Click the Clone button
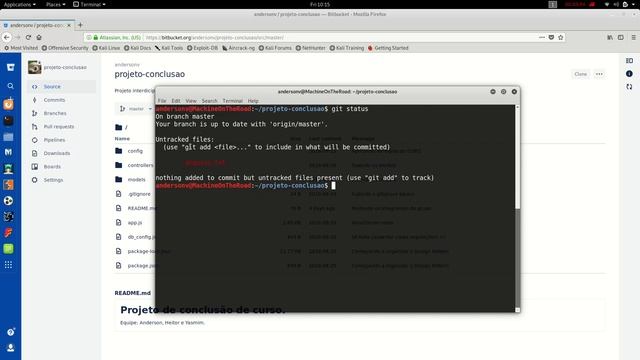 pos(580,74)
